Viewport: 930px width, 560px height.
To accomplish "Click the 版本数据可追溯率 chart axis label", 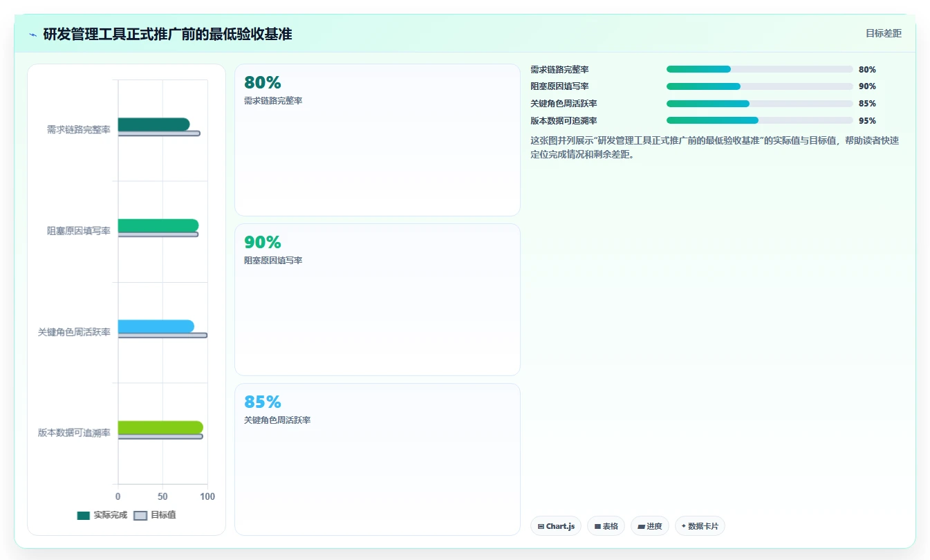I will pos(74,433).
